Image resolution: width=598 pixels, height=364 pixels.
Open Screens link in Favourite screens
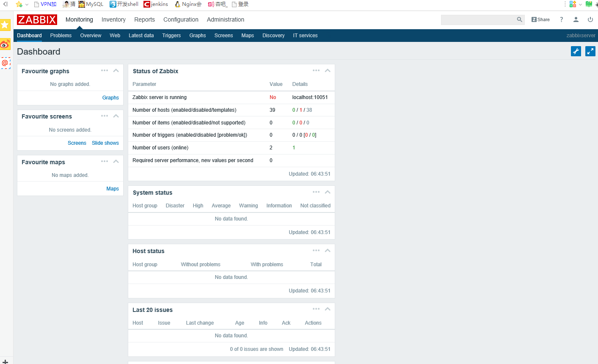click(77, 143)
